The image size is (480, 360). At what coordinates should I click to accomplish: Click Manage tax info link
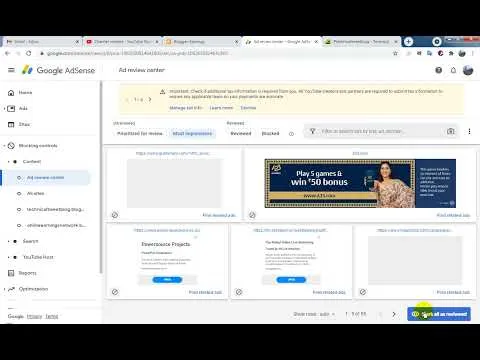pyautogui.click(x=186, y=108)
